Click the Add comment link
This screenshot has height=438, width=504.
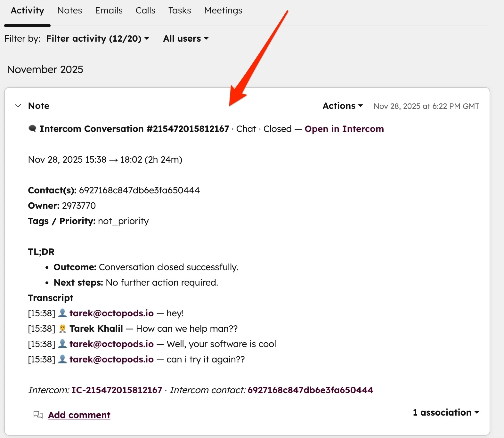(79, 415)
